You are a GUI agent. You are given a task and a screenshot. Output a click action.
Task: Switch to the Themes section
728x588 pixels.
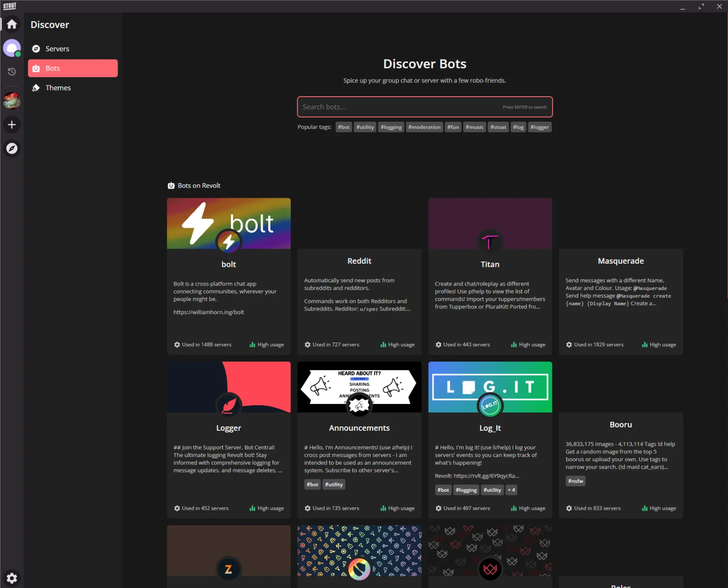coord(58,87)
